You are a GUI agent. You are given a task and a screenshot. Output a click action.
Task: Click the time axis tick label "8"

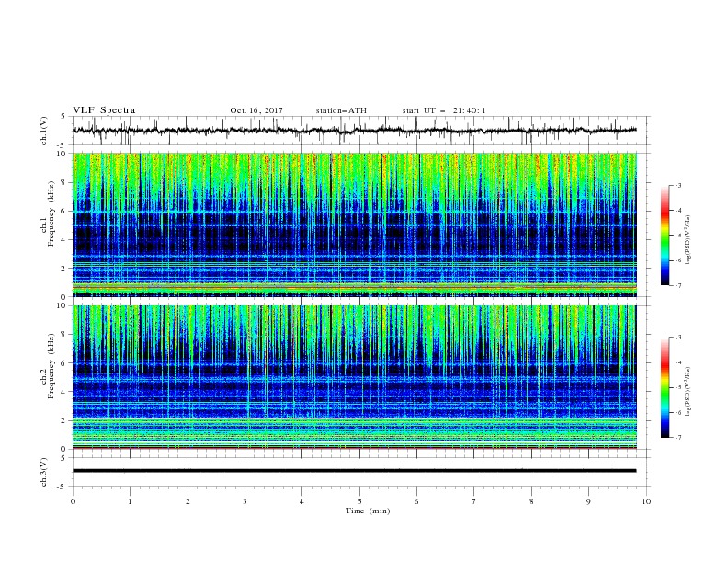531,501
